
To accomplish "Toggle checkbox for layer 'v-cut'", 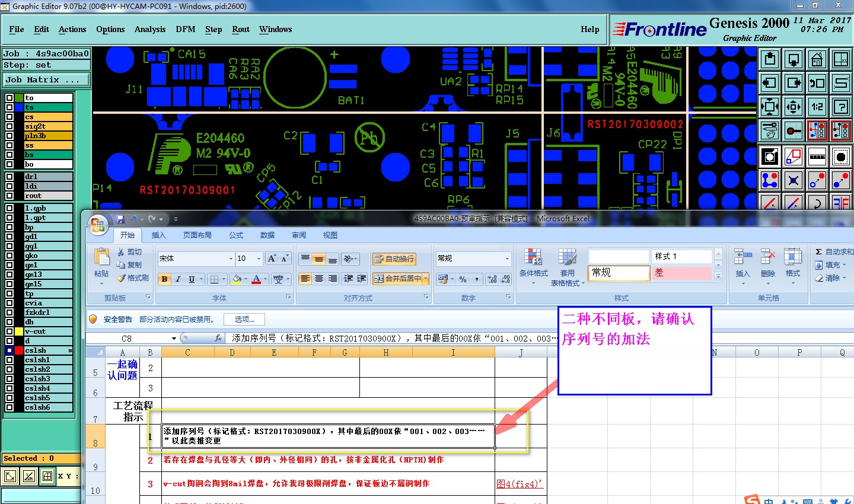I will tap(9, 331).
